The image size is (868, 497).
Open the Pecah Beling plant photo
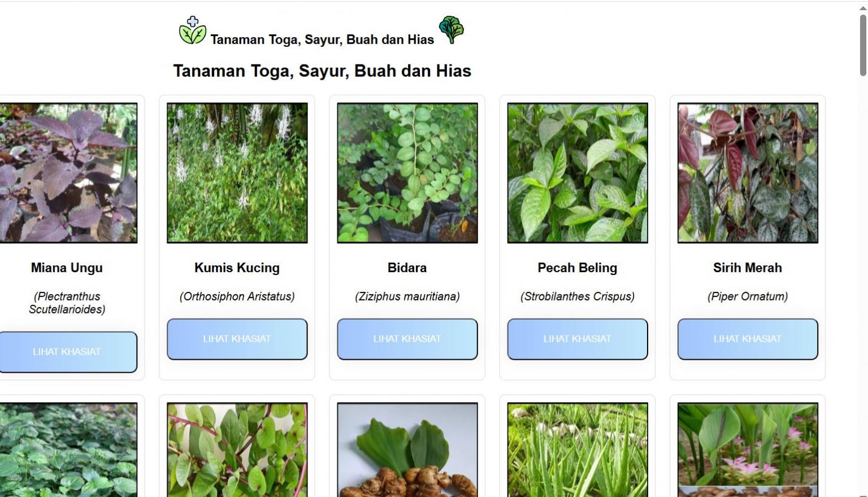point(578,173)
